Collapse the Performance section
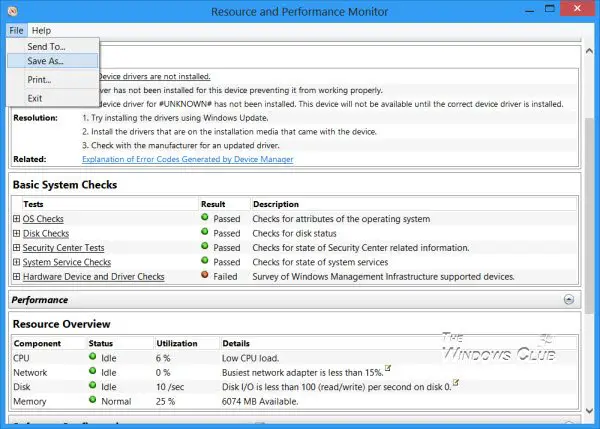600x429 pixels. click(x=569, y=300)
